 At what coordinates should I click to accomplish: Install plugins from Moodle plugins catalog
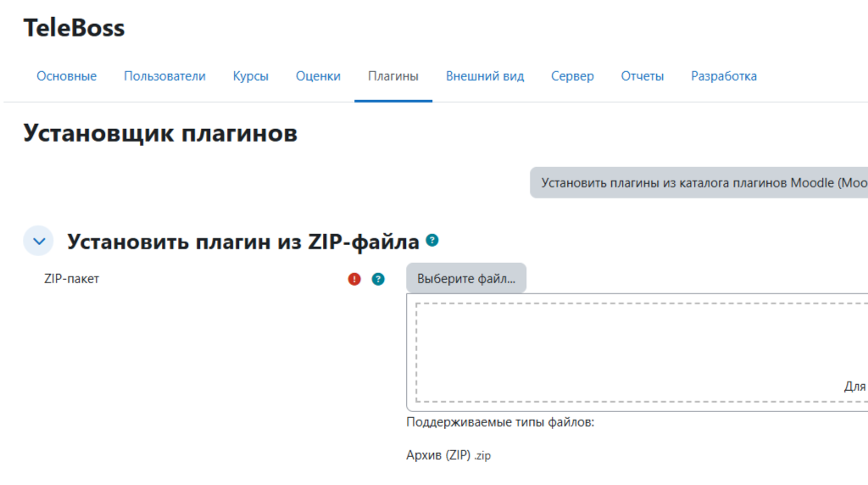(702, 183)
